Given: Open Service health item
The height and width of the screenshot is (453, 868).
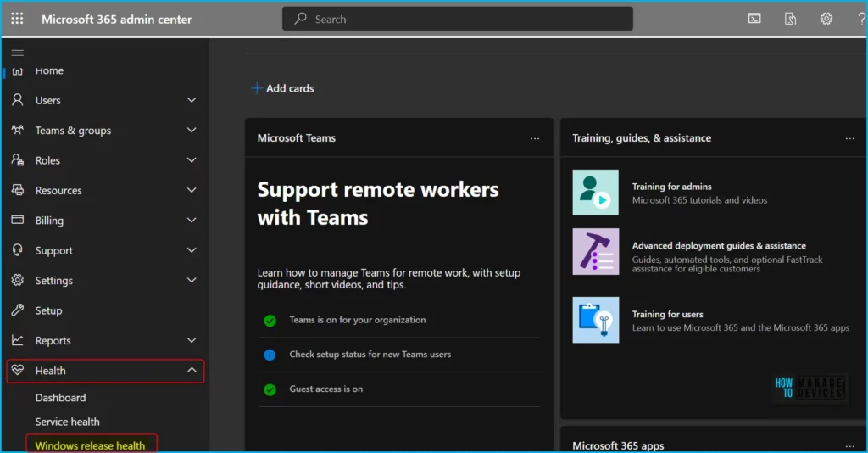Looking at the screenshot, I should click(68, 422).
